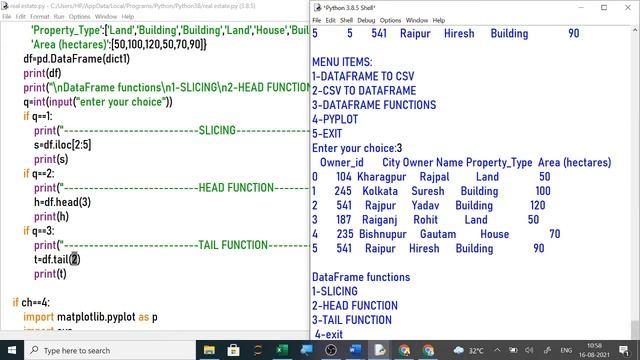
Task: Open Word from taskbar
Action: pos(355,350)
